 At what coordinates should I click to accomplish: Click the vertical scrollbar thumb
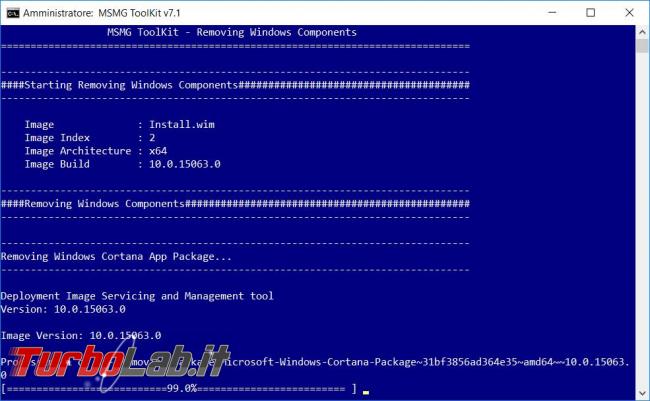tap(643, 45)
